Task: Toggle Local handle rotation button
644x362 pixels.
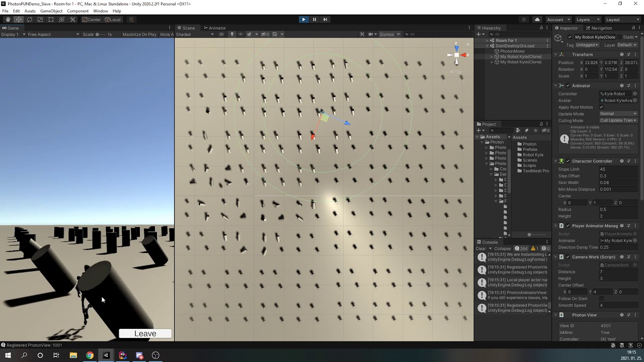Action: pyautogui.click(x=113, y=20)
